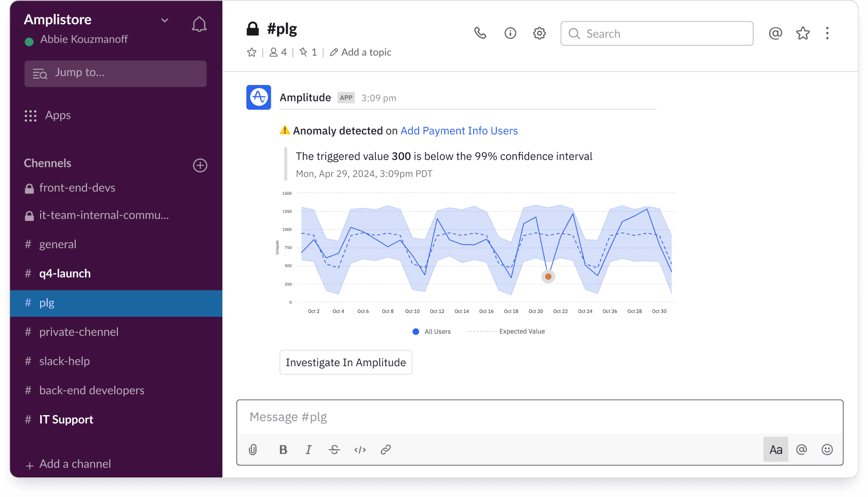Viewport: 868px width, 497px height.
Task: Open the IT Support channel
Action: pos(66,420)
